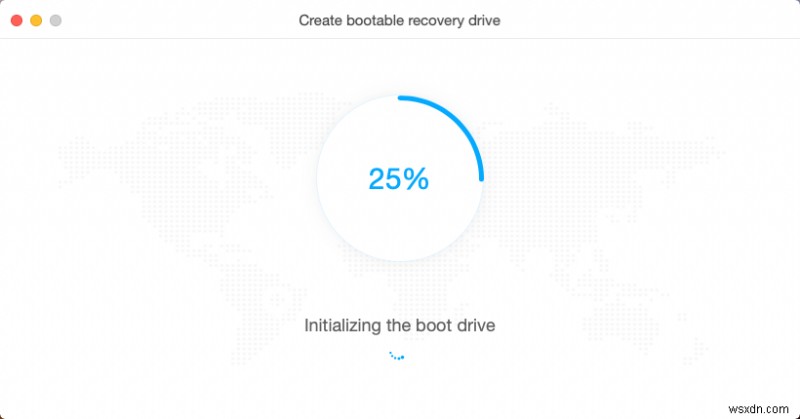Click the grayed-out zoom window button
Screen dimensions: 800x419
(x=55, y=20)
